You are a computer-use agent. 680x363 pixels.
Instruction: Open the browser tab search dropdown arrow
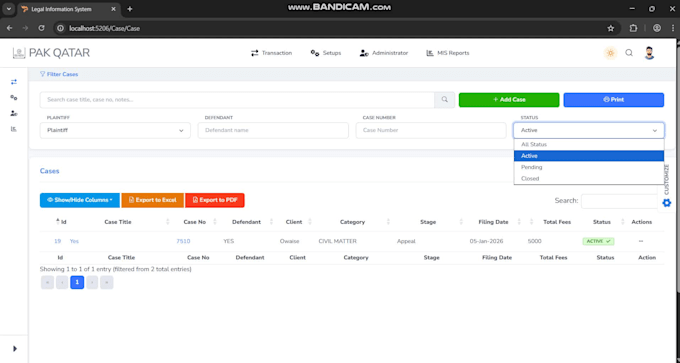click(9, 9)
